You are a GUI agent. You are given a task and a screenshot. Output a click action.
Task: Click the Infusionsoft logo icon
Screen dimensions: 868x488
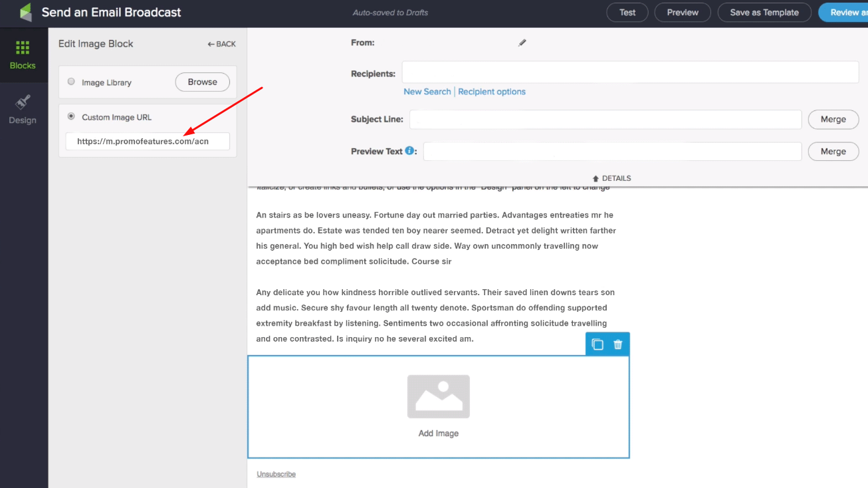tap(25, 12)
